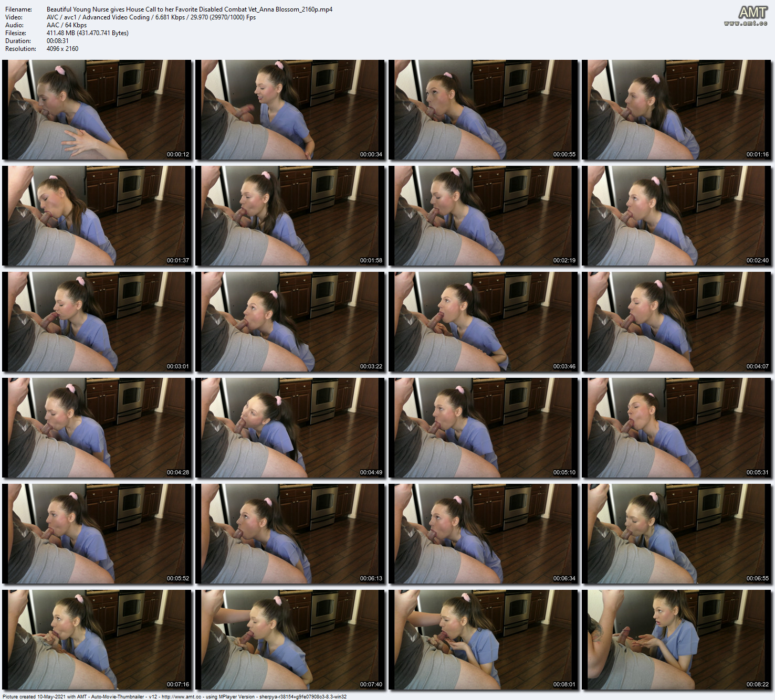Open the thumbnail stamped 00:00:34
This screenshot has width=775, height=700.
click(x=290, y=109)
